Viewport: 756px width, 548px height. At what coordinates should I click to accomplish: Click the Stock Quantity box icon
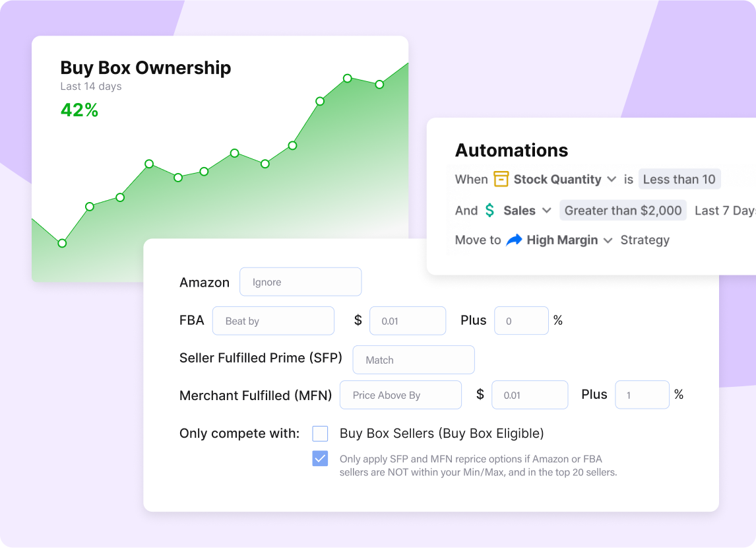501,179
